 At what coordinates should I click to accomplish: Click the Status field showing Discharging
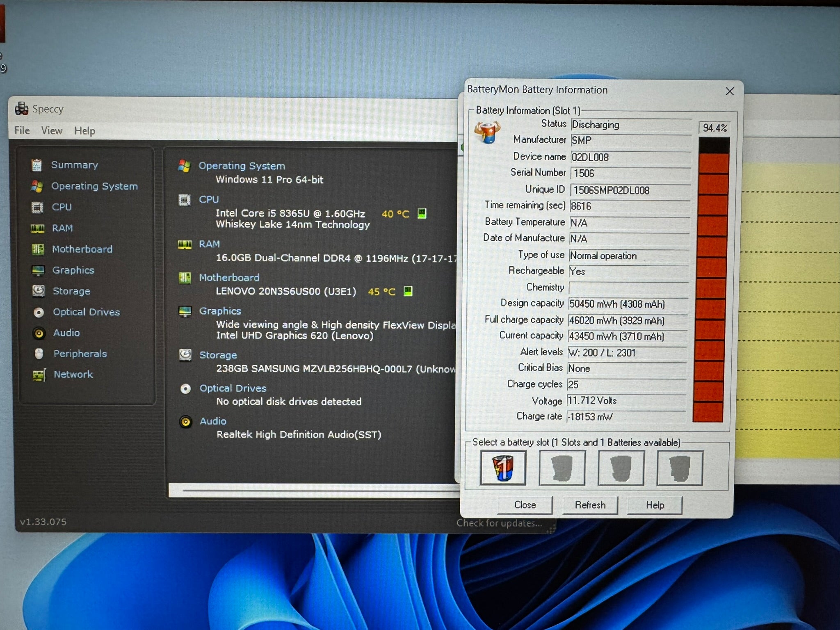tap(631, 125)
